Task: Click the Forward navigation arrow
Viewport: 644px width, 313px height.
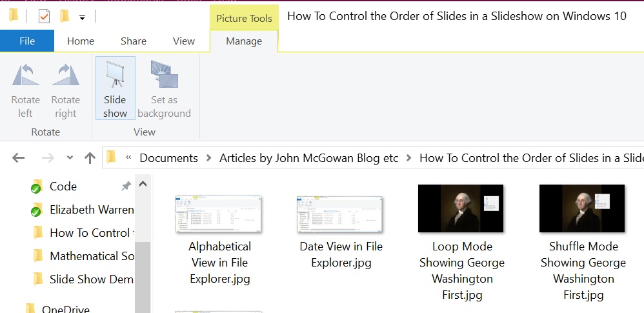Action: (x=48, y=157)
